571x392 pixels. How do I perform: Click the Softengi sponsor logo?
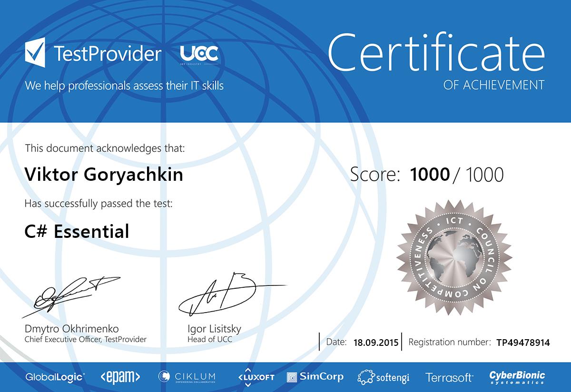pyautogui.click(x=384, y=378)
